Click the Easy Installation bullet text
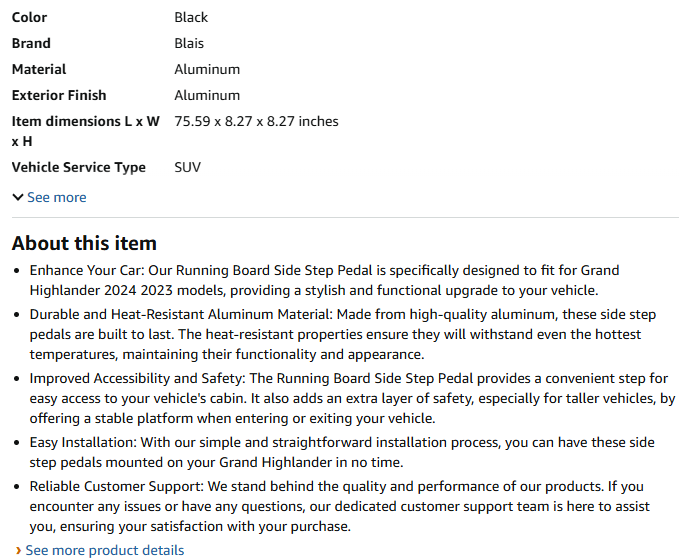Viewport: 690px width, 560px height. pos(342,452)
